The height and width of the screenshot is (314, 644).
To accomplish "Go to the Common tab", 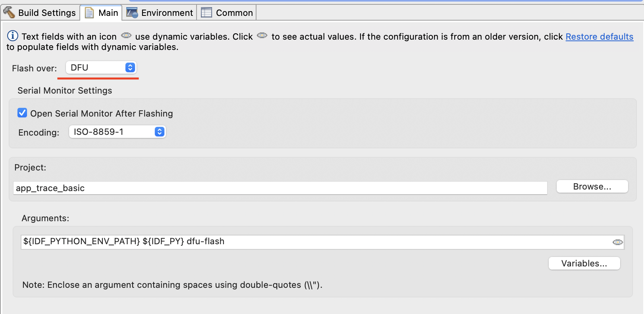I will [234, 13].
